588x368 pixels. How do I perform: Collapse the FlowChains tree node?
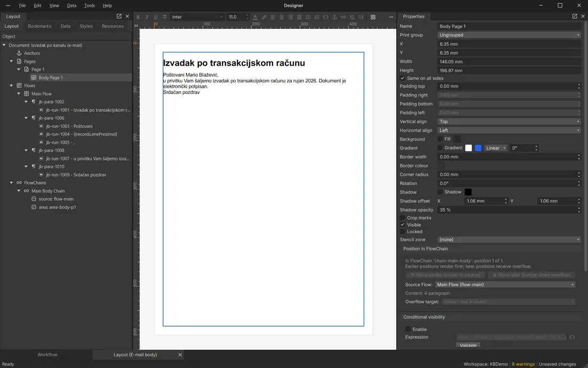tap(11, 183)
